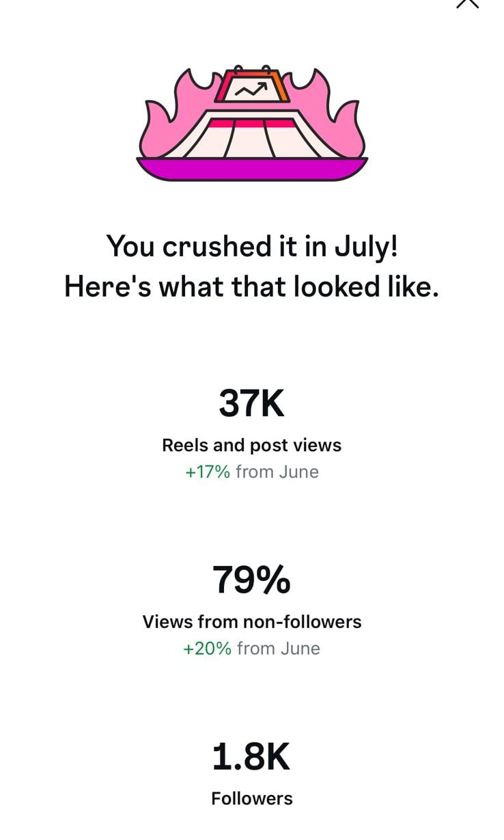This screenshot has width=504, height=840.
Task: Tap the +20% from June change
Action: (x=252, y=648)
